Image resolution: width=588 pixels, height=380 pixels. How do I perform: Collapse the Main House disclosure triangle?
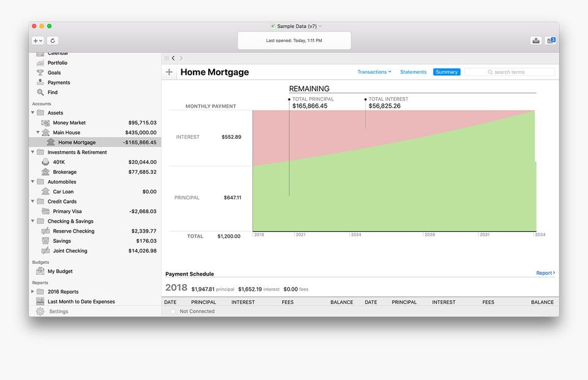click(38, 132)
